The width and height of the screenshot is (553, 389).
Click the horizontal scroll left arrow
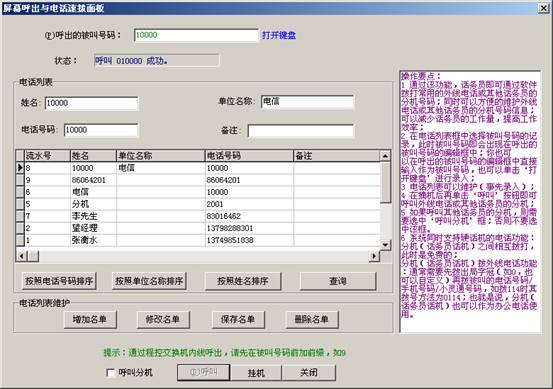[21, 256]
